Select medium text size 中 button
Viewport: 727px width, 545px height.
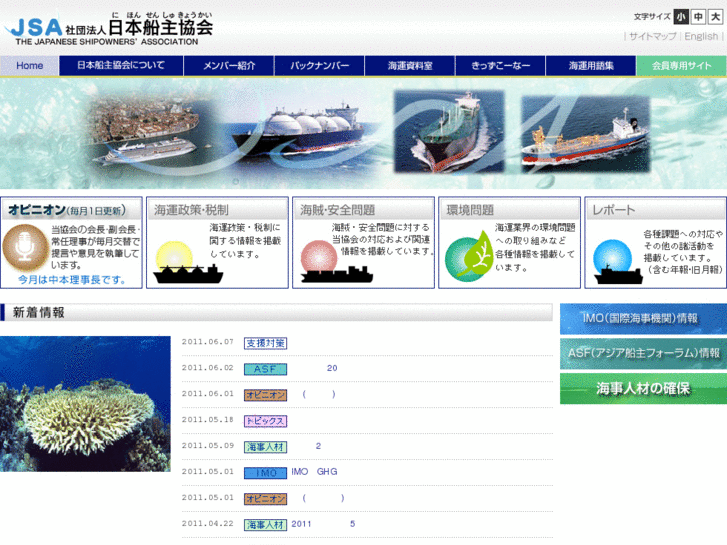[x=698, y=17]
